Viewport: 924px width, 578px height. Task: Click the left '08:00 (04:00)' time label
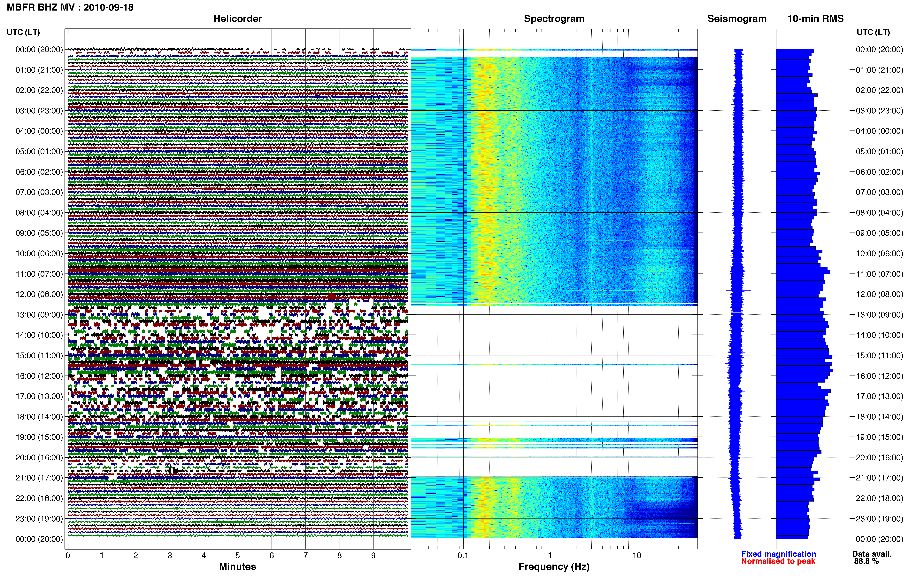click(x=39, y=213)
